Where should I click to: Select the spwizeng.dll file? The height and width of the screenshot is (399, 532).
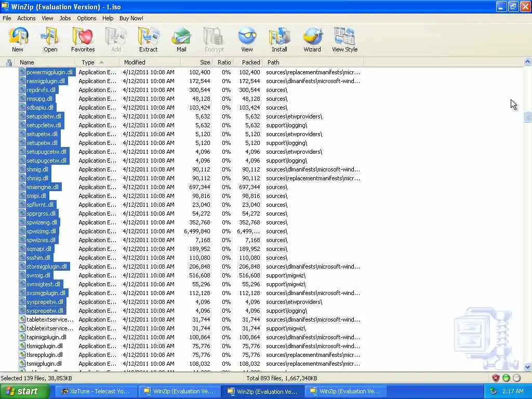pos(42,222)
